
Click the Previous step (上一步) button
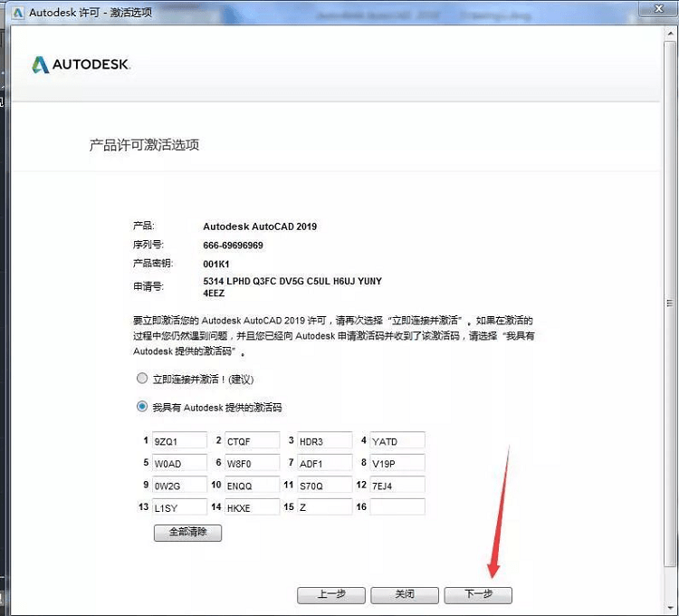click(x=331, y=595)
